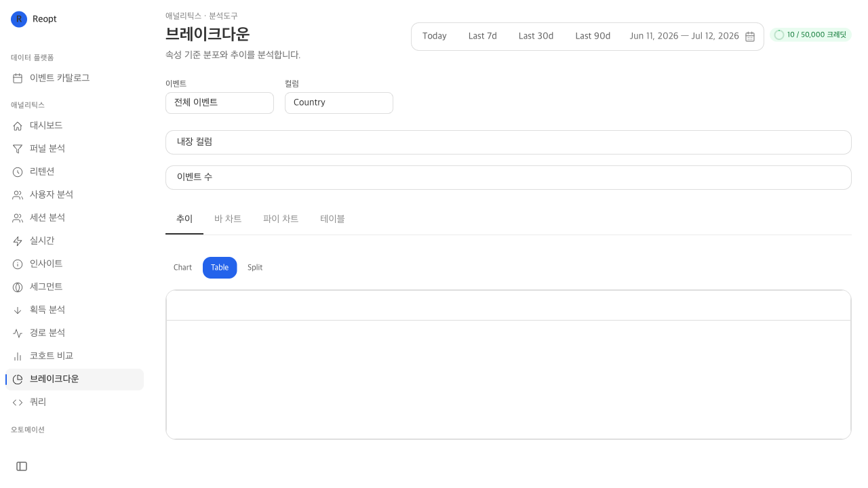Click the 10 / 50,000 크레딧 badge
This screenshot has width=868, height=488.
tap(810, 35)
